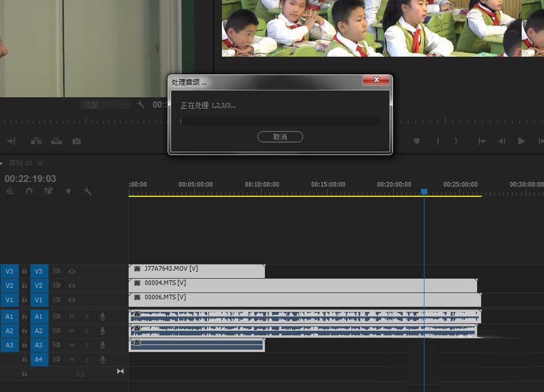Click the export frame camera icon
544x392 pixels.
tap(77, 141)
